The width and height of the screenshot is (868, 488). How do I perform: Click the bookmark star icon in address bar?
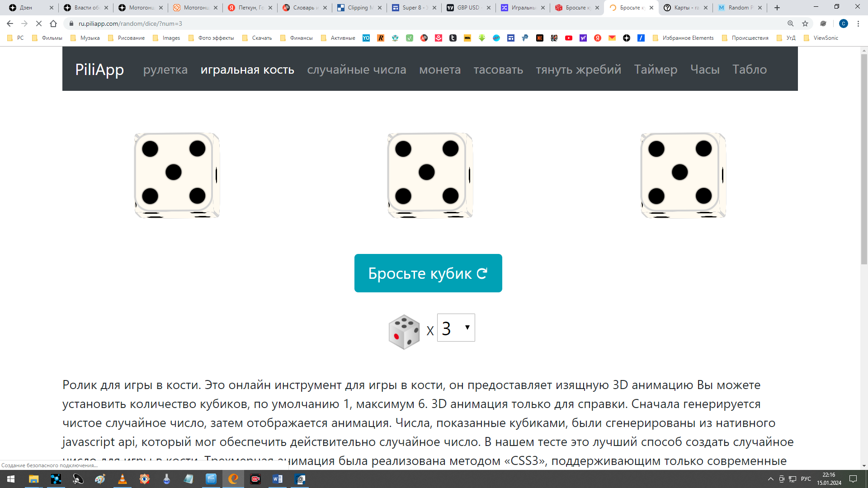tap(805, 23)
